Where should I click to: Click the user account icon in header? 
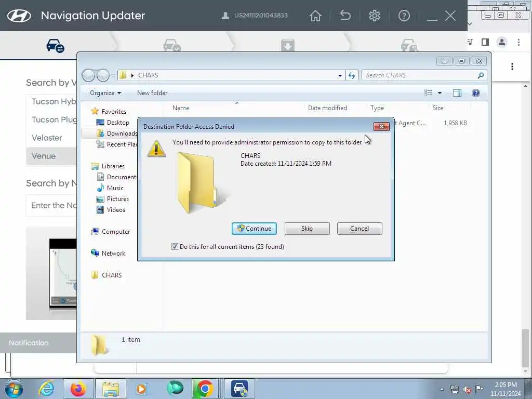pyautogui.click(x=225, y=16)
